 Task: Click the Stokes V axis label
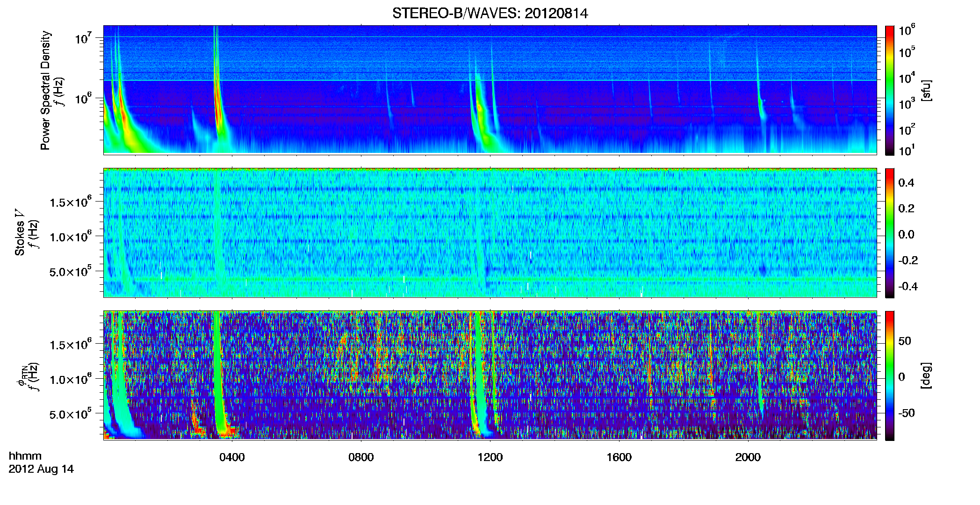tap(20, 232)
